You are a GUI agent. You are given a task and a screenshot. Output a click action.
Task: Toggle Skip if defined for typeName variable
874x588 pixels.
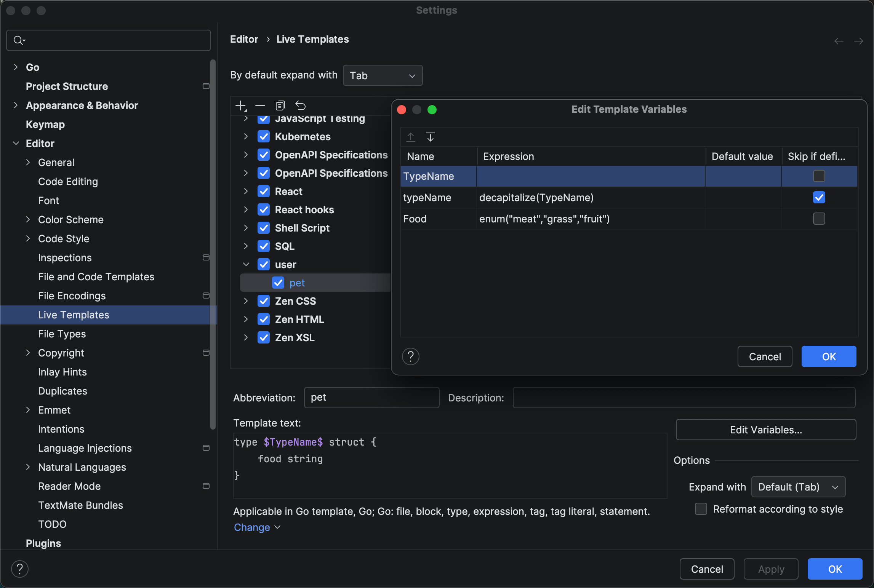(x=819, y=197)
